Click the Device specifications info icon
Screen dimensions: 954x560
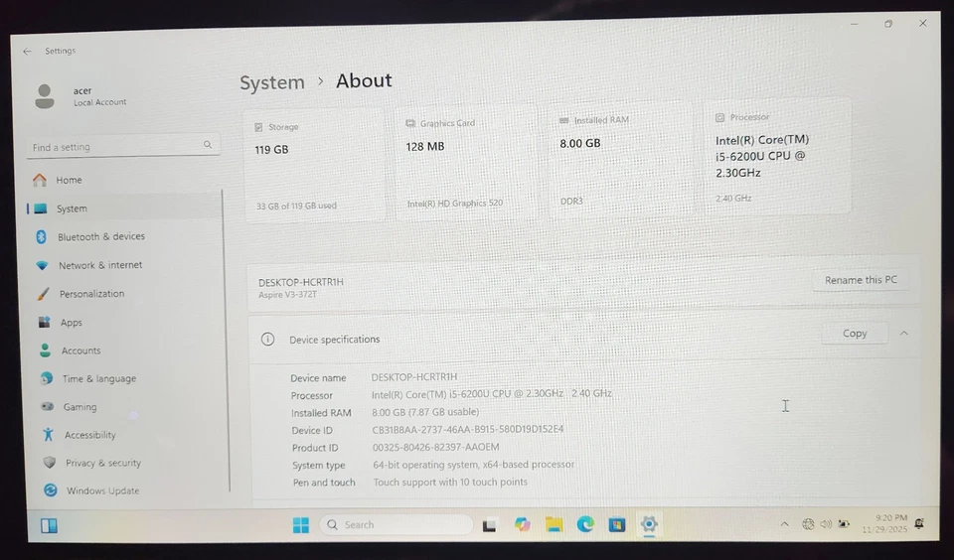tap(267, 340)
